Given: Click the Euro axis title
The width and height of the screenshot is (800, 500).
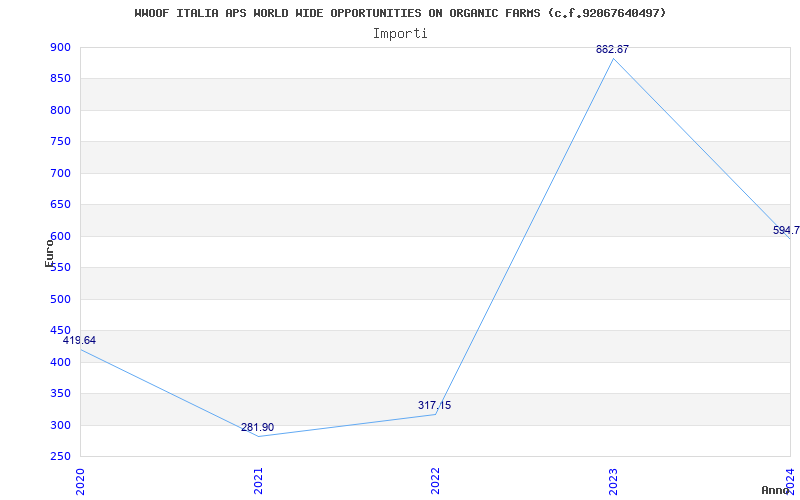Looking at the screenshot, I should pyautogui.click(x=49, y=253).
